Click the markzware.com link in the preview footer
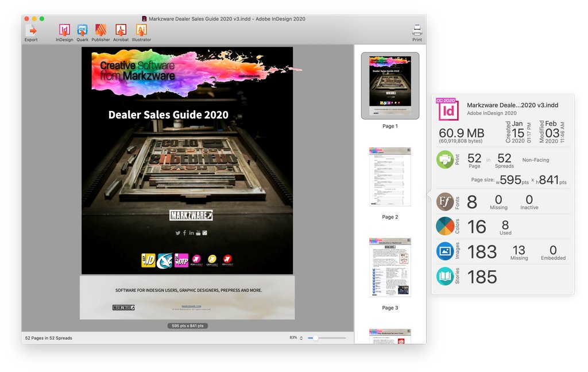This screenshot has width=588, height=372. tap(191, 306)
